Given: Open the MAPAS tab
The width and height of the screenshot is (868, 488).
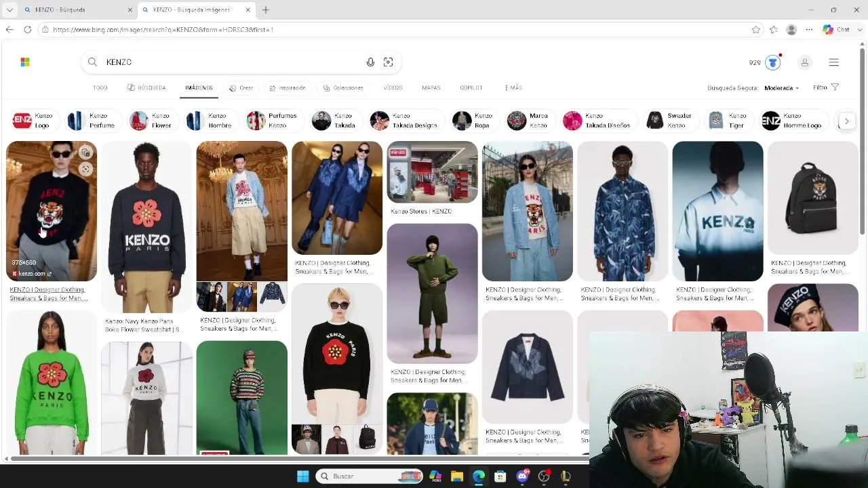Looking at the screenshot, I should [x=431, y=88].
